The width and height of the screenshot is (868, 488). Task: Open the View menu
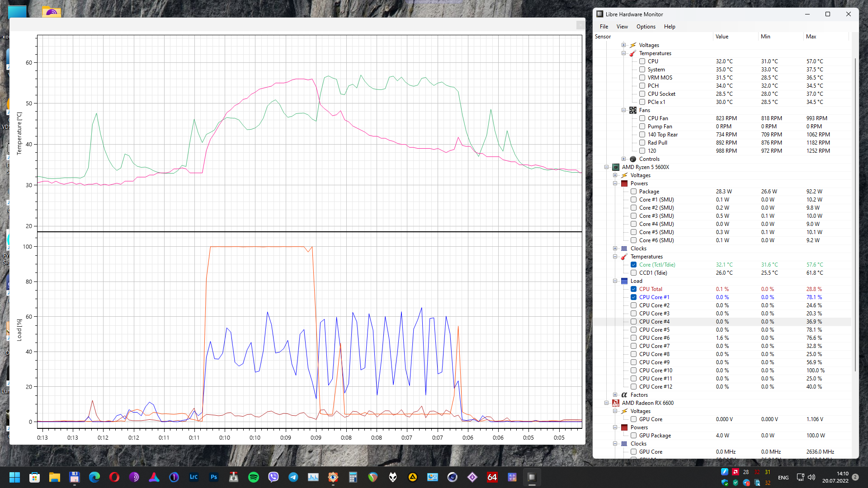coord(622,27)
